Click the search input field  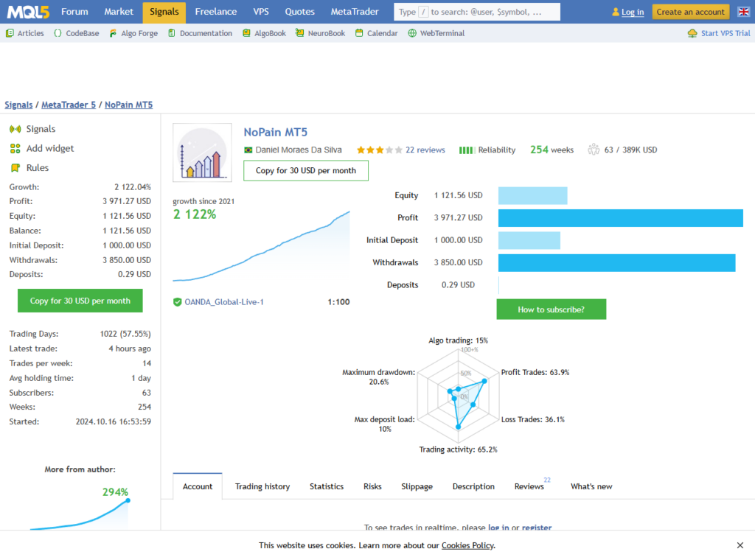click(x=477, y=12)
